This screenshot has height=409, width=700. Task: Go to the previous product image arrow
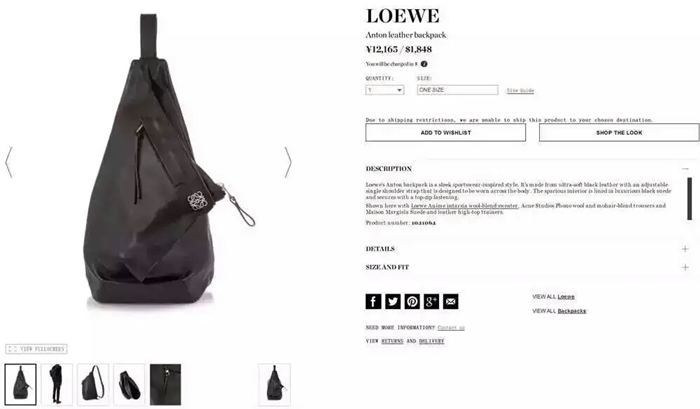pos(8,162)
